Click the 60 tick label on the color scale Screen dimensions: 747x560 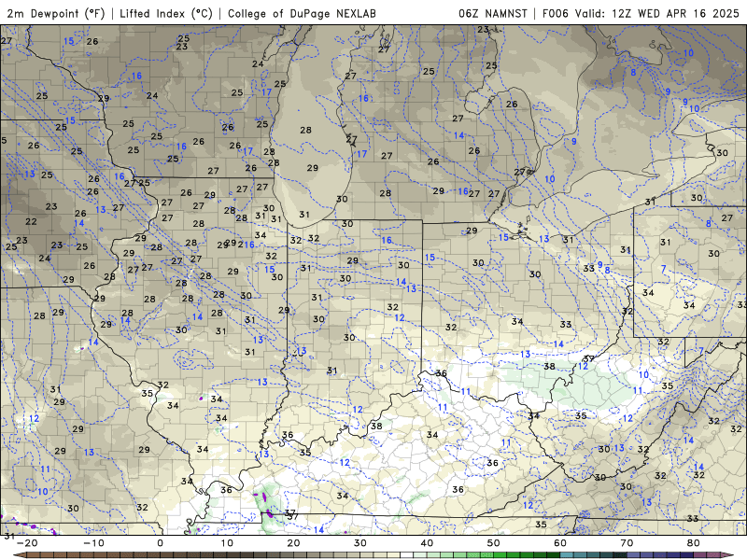(560, 543)
